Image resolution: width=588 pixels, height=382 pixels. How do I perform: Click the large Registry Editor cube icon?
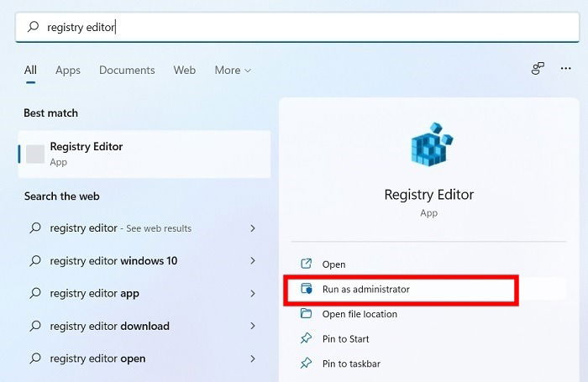point(432,144)
